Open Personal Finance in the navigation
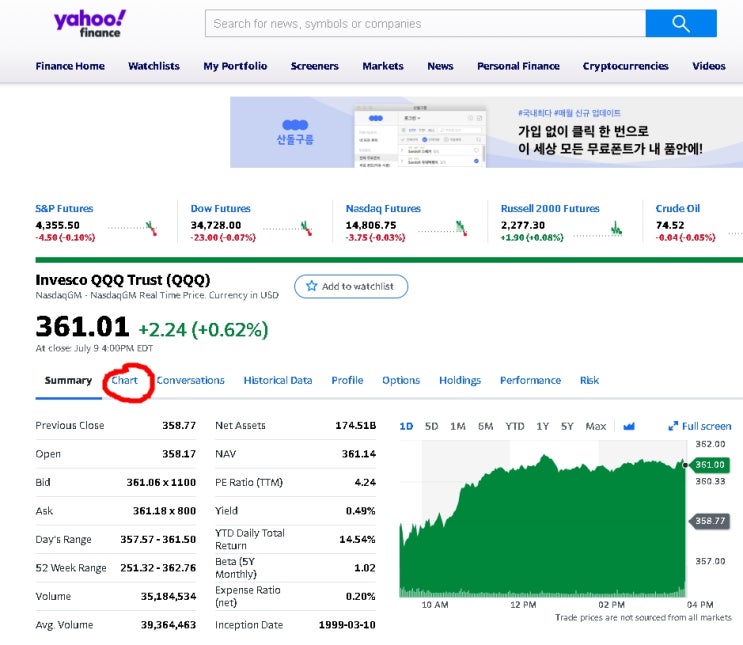This screenshot has height=645, width=743. pos(518,66)
